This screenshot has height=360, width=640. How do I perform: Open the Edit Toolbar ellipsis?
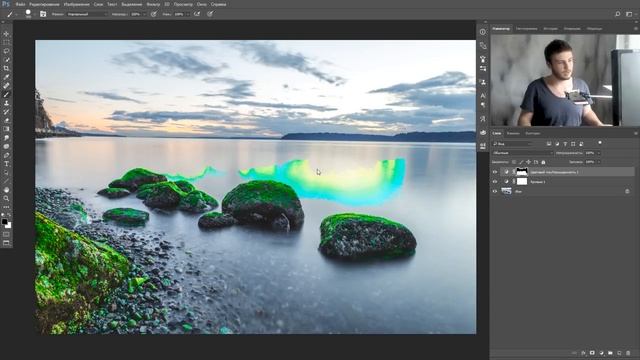pos(6,207)
